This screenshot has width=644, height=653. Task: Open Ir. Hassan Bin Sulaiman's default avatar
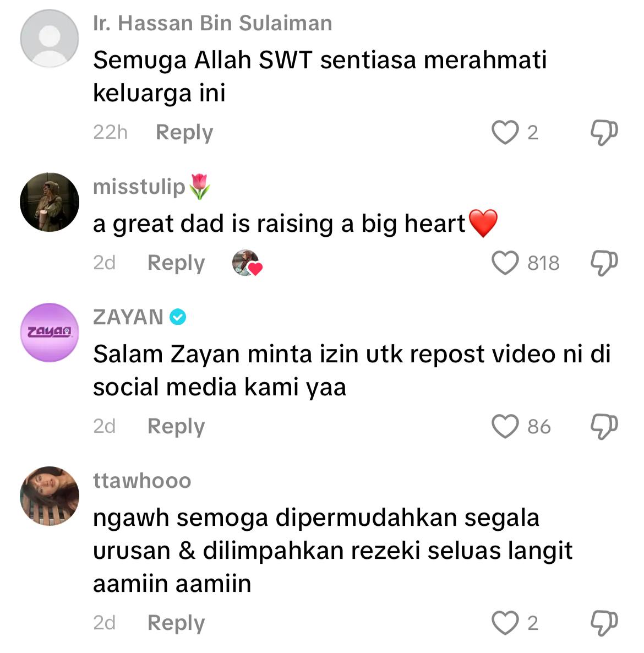coord(50,39)
